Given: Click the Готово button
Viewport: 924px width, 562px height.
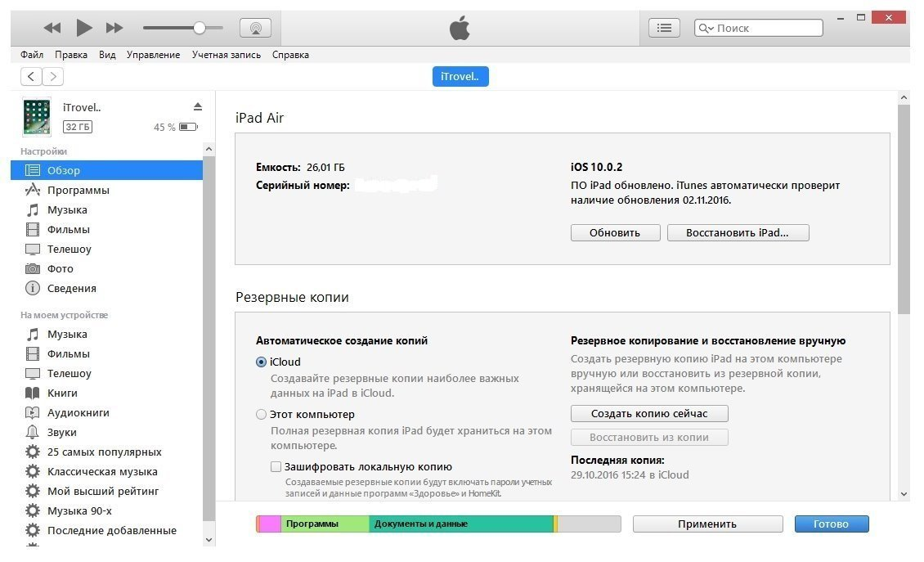Looking at the screenshot, I should 832,524.
